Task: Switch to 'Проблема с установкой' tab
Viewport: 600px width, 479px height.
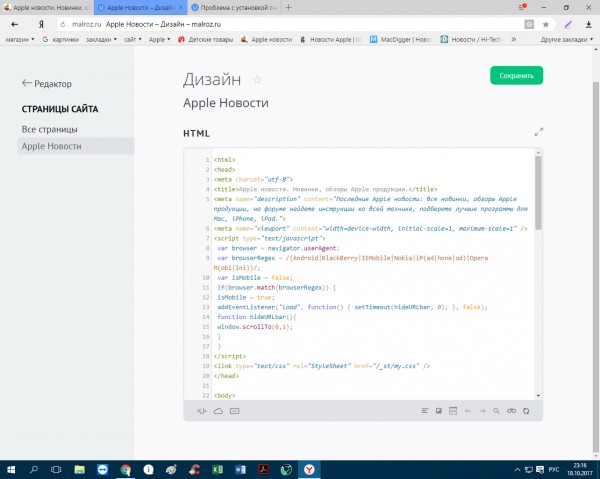Action: tap(234, 8)
